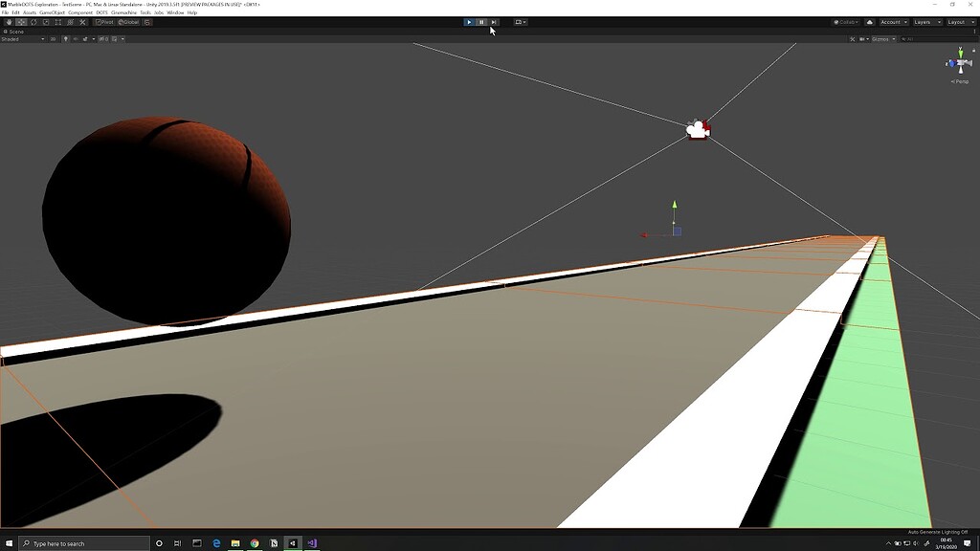Expand the Layout dropdown

pos(960,22)
